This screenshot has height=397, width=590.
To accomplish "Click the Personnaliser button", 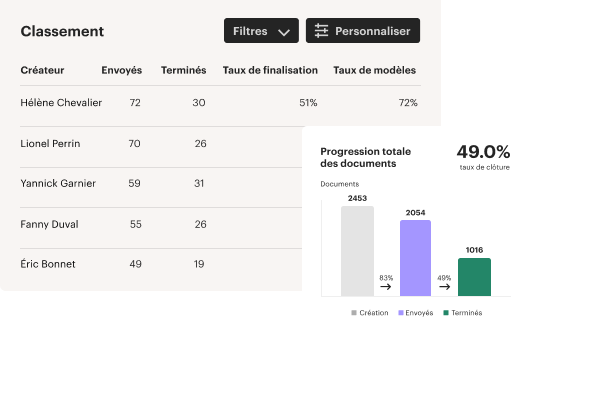I will pos(363,30).
